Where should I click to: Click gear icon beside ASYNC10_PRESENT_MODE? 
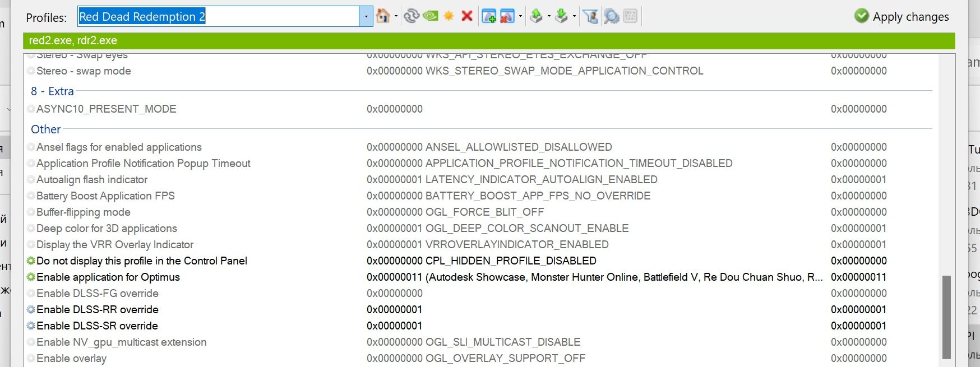tap(31, 109)
